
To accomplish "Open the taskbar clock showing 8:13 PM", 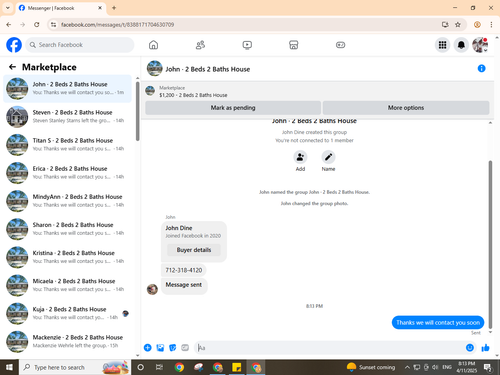I will (x=467, y=367).
